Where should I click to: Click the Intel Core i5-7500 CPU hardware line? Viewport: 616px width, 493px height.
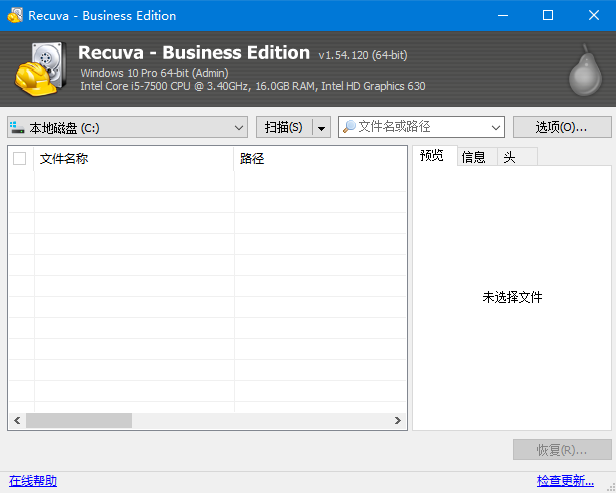pyautogui.click(x=253, y=86)
